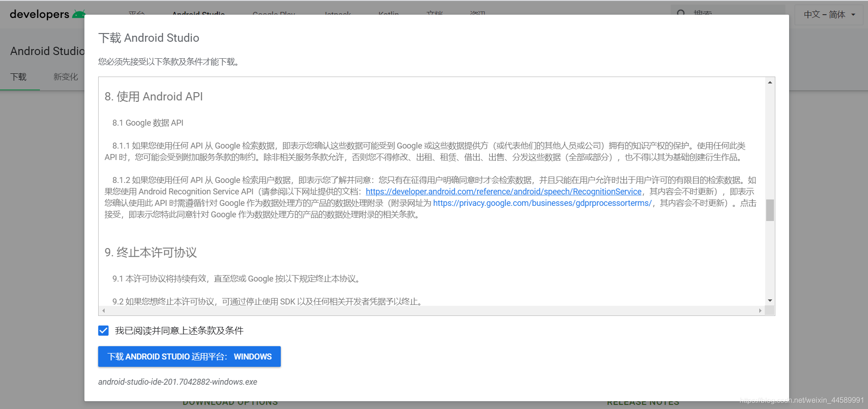Click the download Android Studio for Windows button
Viewport: 868px width, 409px height.
tap(189, 357)
